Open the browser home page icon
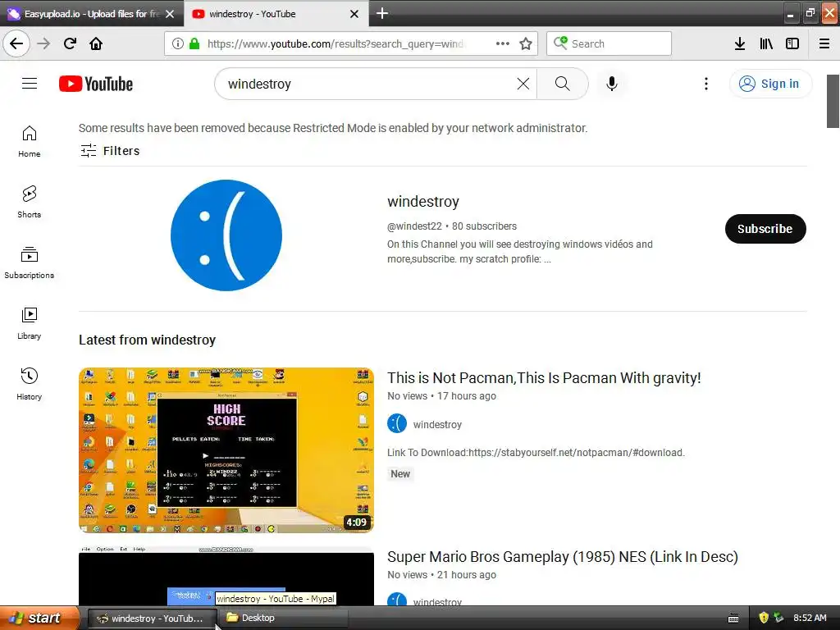 [96, 43]
